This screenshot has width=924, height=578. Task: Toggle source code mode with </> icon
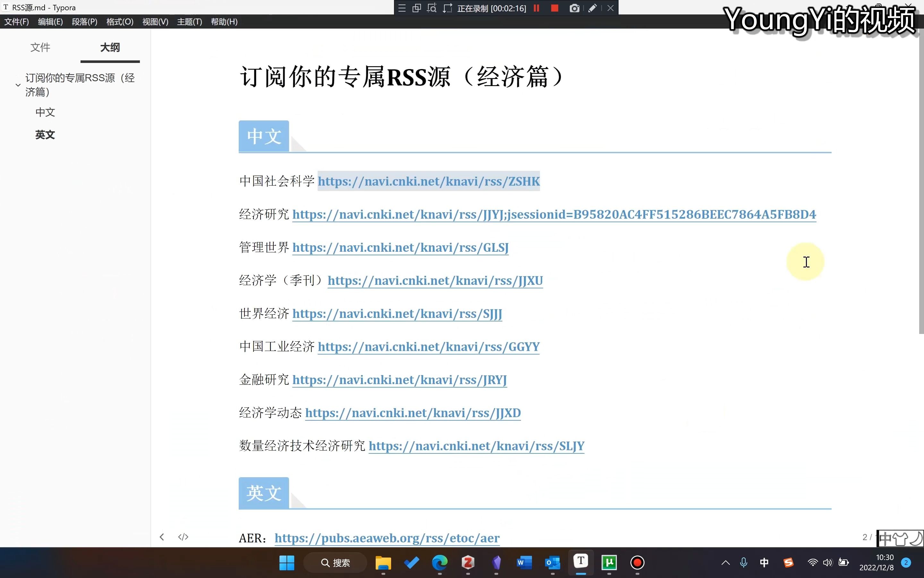183,537
